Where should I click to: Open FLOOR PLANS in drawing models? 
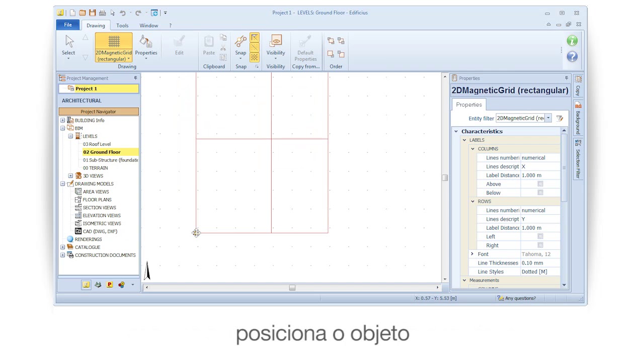pos(97,200)
